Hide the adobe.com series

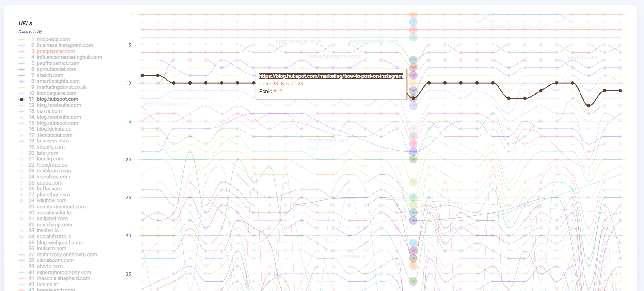coord(40,183)
